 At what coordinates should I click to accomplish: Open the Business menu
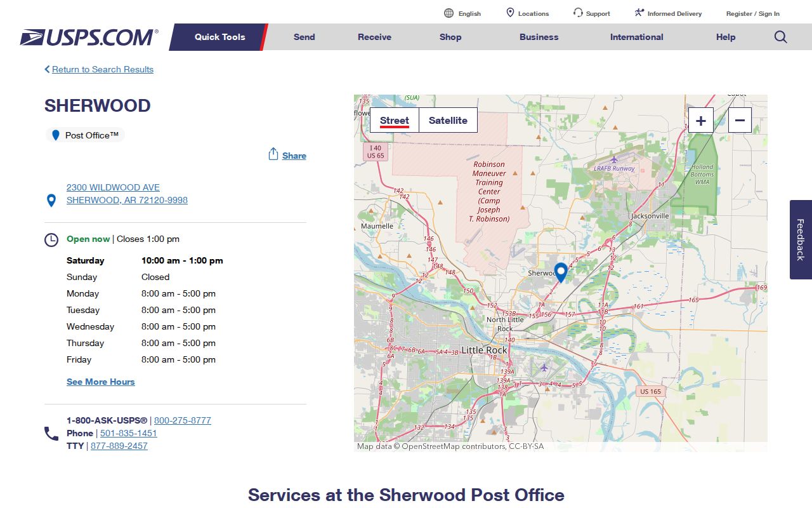539,37
